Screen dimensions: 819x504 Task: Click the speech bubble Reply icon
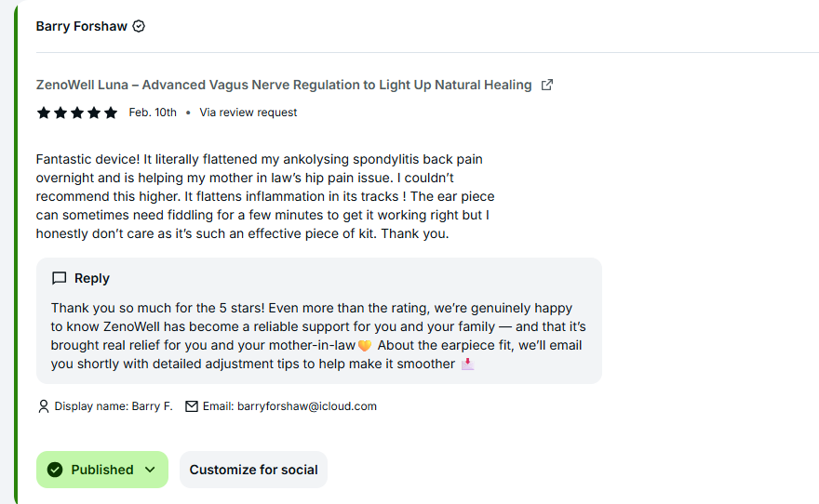pyautogui.click(x=60, y=278)
